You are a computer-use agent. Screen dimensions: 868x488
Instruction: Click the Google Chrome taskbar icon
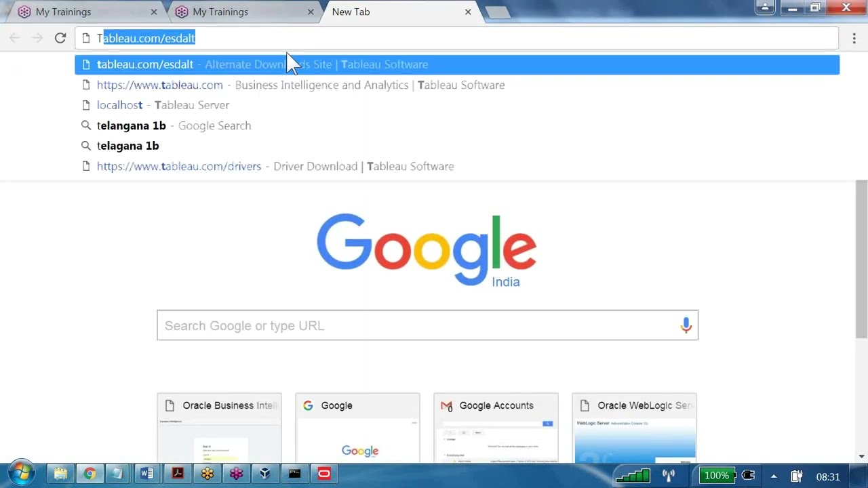pyautogui.click(x=90, y=474)
